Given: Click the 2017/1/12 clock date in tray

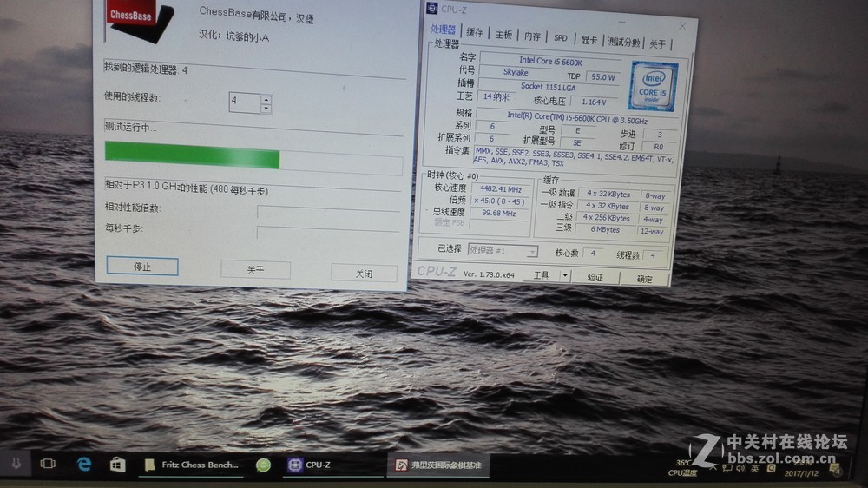Looking at the screenshot, I should [801, 473].
